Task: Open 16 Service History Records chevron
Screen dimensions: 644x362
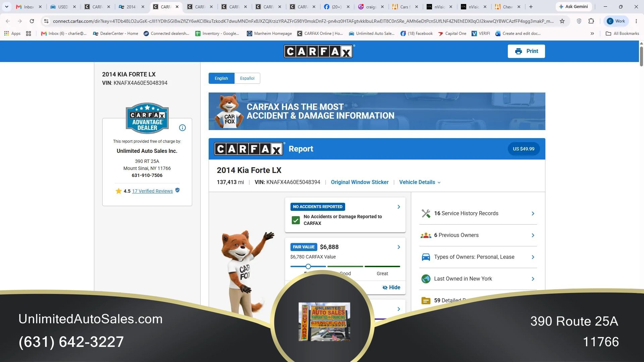Action: pyautogui.click(x=533, y=214)
